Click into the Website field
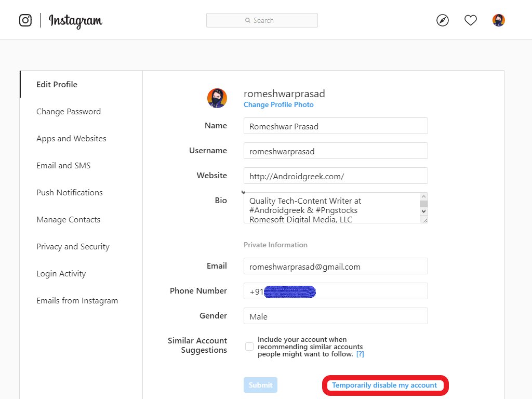The height and width of the screenshot is (399, 532). 336,176
